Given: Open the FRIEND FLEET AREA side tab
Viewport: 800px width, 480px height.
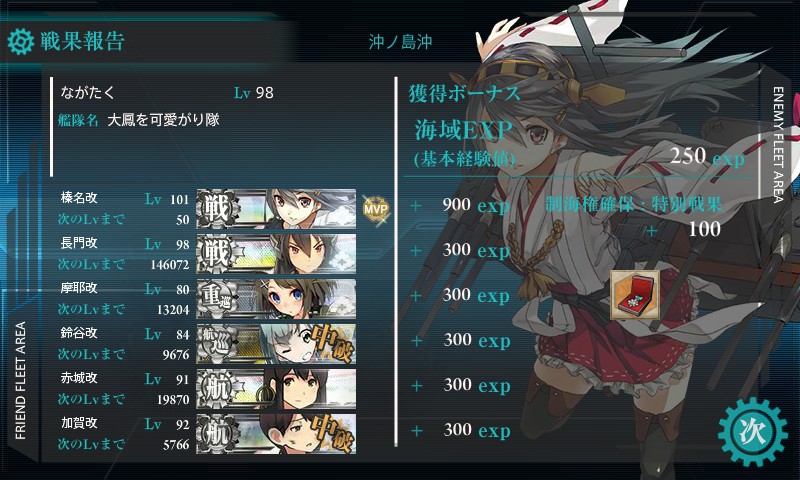Looking at the screenshot, I should [x=20, y=381].
